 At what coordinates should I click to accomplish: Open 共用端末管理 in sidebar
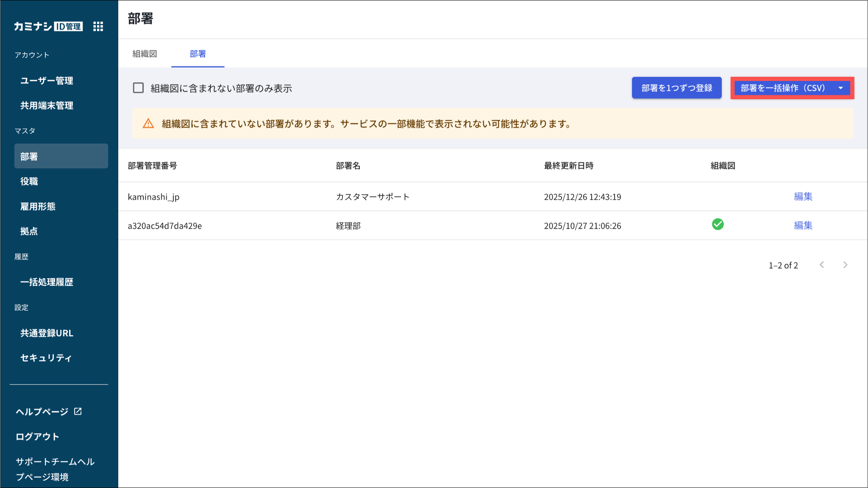(47, 106)
